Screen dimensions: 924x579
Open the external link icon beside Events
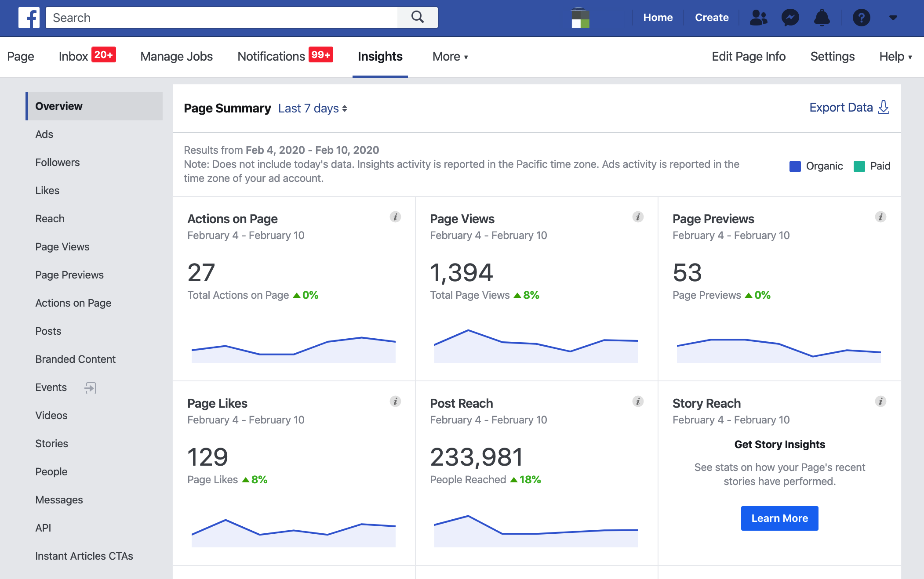[90, 388]
